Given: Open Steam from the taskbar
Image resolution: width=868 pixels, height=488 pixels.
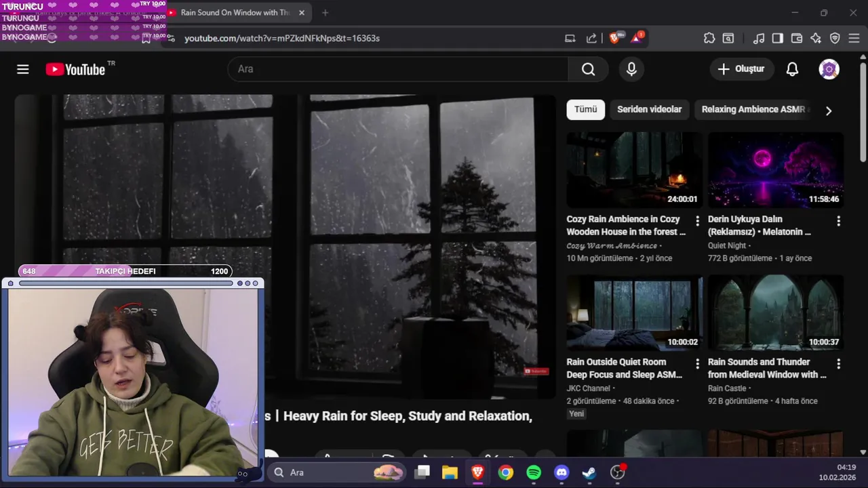Looking at the screenshot, I should click(589, 472).
